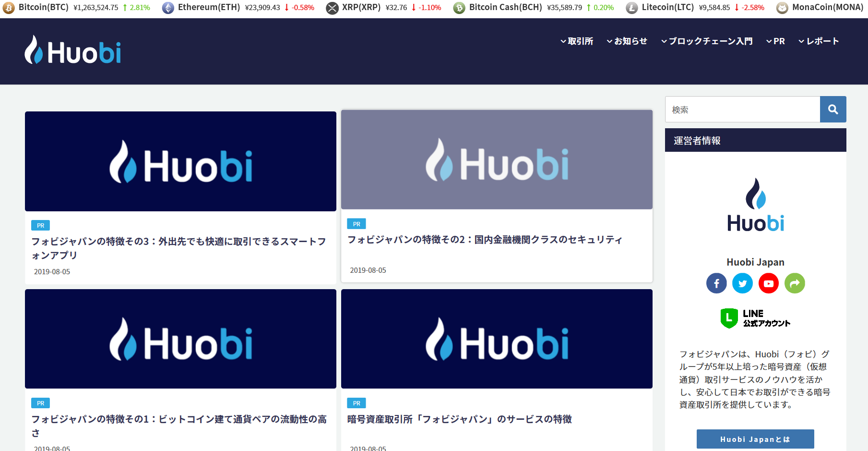Click the Ethereum(ETH) ticker name
Image resolution: width=868 pixels, height=451 pixels.
(x=209, y=7)
